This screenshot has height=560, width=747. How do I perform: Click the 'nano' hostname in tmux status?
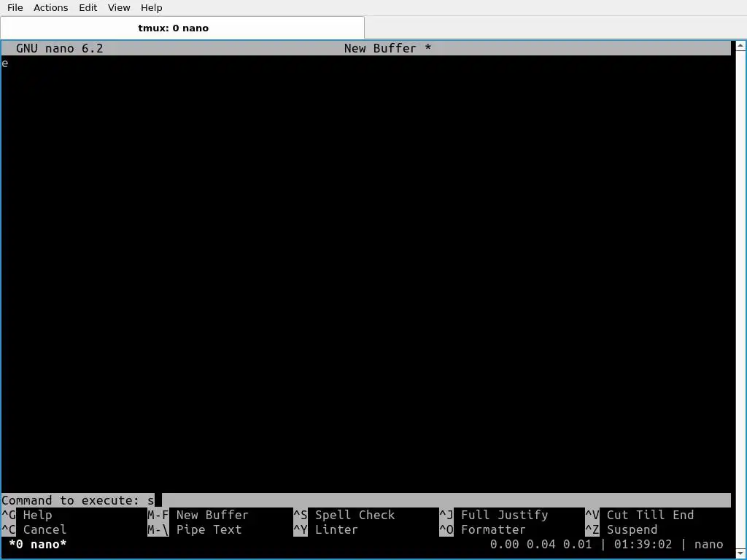(708, 544)
